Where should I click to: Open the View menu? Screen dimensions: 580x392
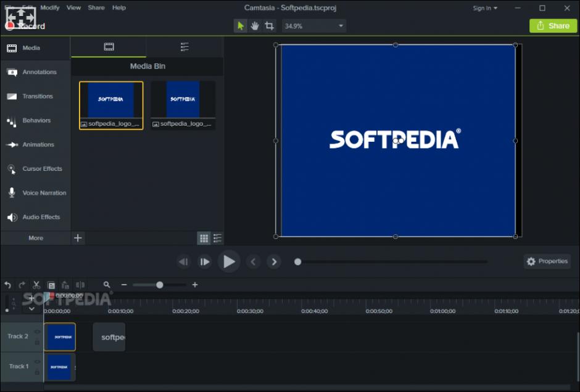pyautogui.click(x=73, y=7)
